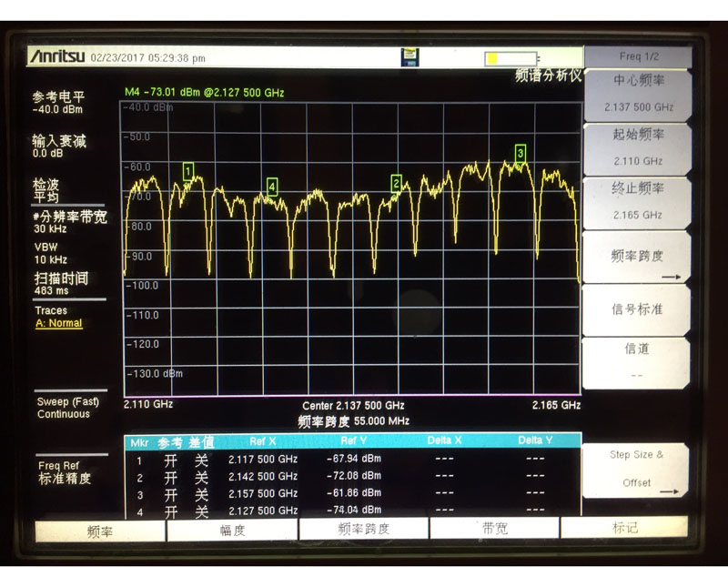
Task: Click 关 for marker 4 row
Action: click(x=201, y=511)
